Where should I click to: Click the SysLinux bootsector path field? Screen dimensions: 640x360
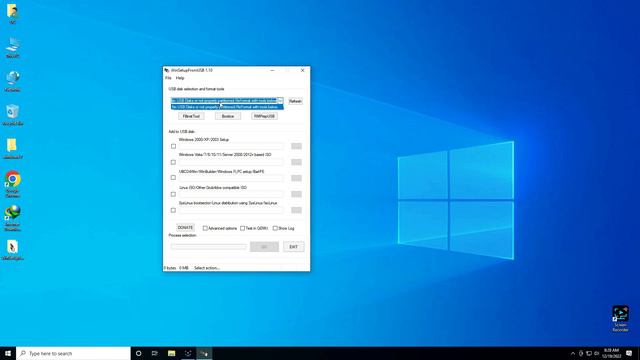[231, 210]
